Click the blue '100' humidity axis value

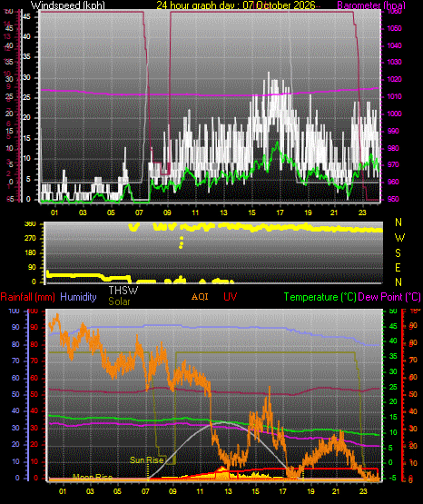click(14, 311)
